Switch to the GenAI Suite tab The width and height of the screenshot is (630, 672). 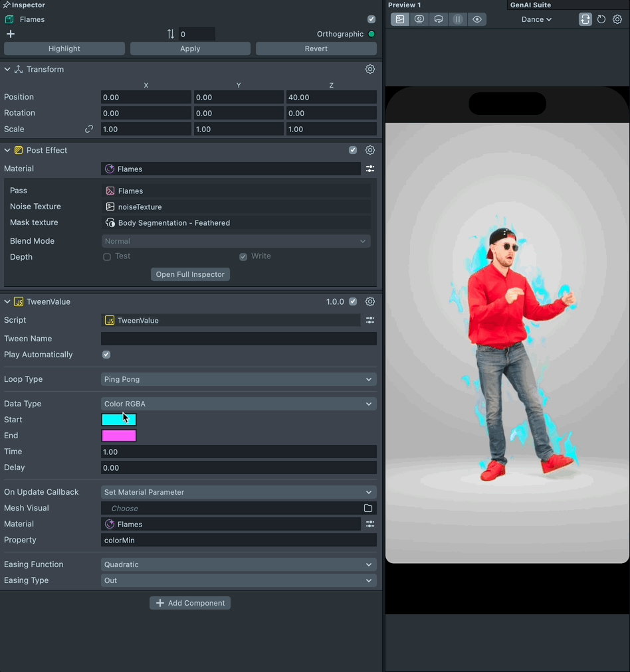point(530,5)
